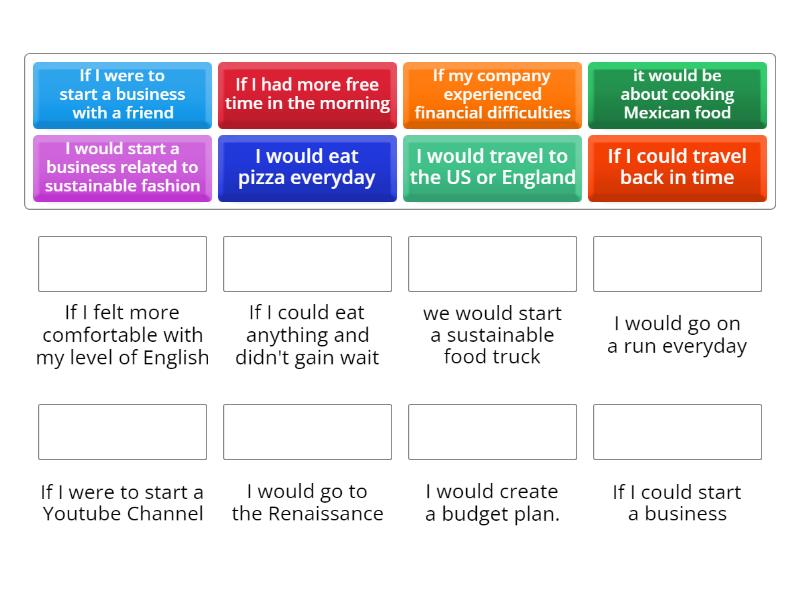
Task: Choose the orange 'If my company experienced financial difficulties' tile
Action: click(492, 95)
